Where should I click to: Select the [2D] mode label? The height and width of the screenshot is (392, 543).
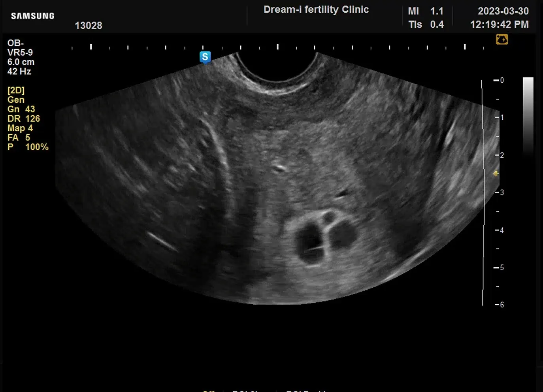pyautogui.click(x=16, y=90)
